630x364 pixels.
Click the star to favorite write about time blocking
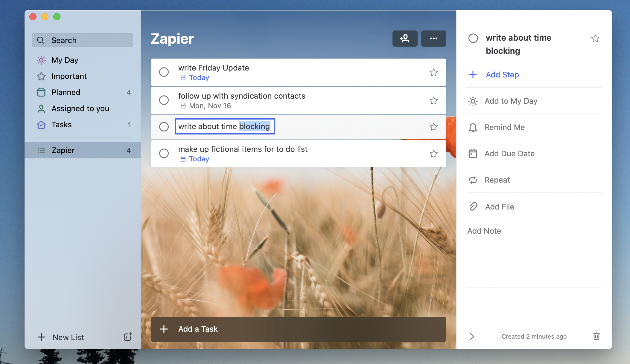tap(433, 126)
